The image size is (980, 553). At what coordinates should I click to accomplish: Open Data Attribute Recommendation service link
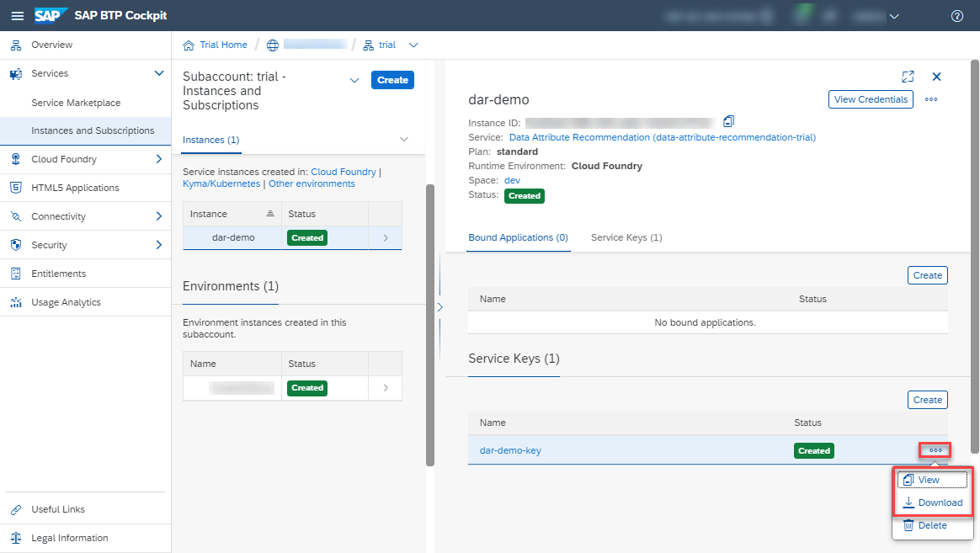click(663, 137)
